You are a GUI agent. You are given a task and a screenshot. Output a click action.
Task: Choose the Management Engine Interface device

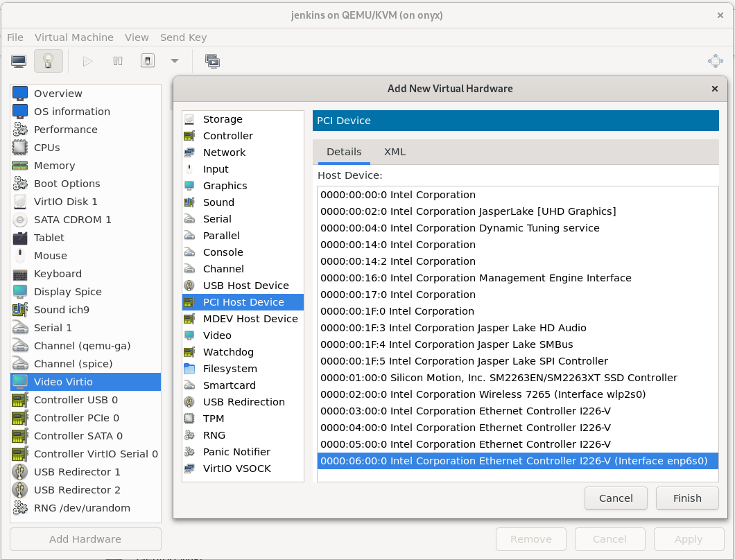point(517,278)
